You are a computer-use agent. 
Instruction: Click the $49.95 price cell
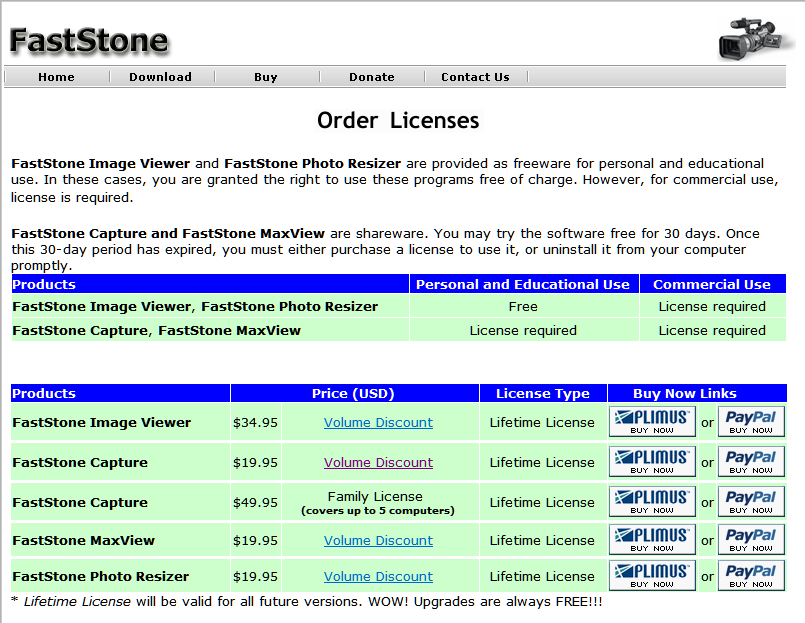tap(255, 503)
